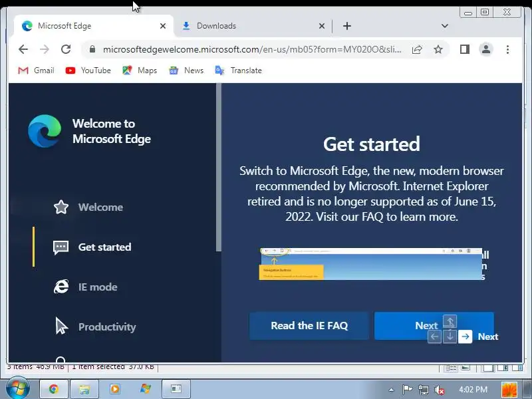Open Chrome from the taskbar
The height and width of the screenshot is (399, 532).
pyautogui.click(x=54, y=389)
